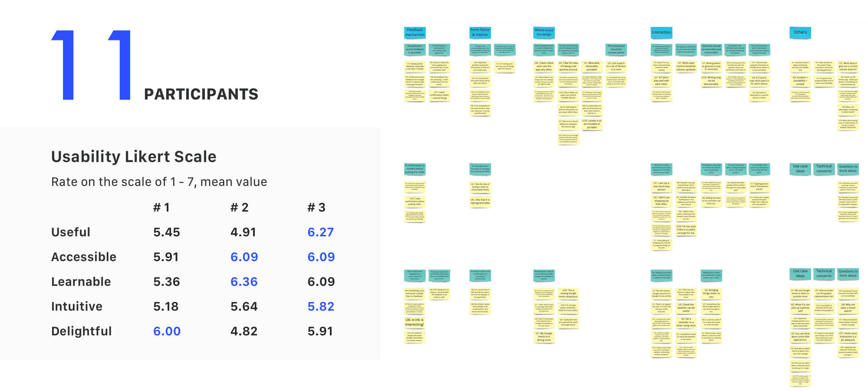Click the Feedback mechanism category label

coord(414,33)
